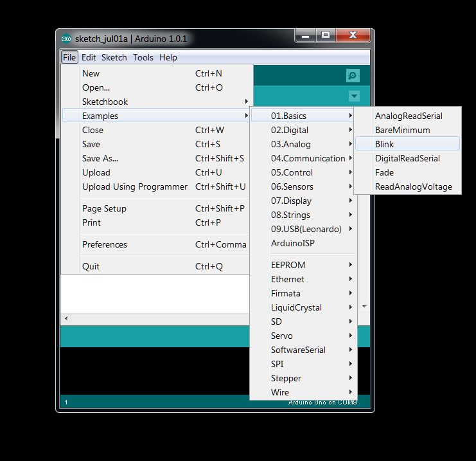Open the Fade example sketch
Viewport: 476px width, 461px height.
point(407,172)
